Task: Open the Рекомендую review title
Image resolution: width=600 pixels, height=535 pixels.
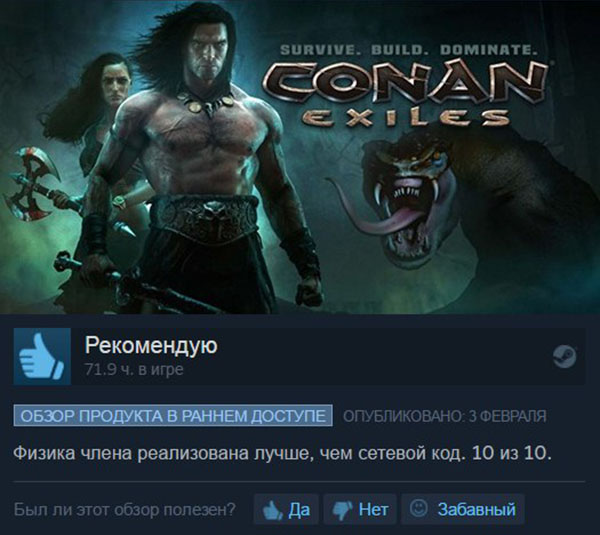Action: pyautogui.click(x=151, y=346)
